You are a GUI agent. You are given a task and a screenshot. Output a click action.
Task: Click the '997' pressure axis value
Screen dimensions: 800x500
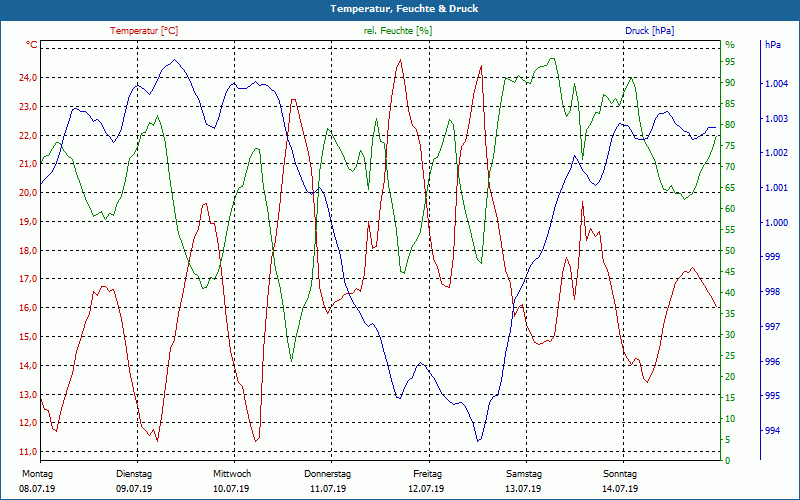[773, 327]
